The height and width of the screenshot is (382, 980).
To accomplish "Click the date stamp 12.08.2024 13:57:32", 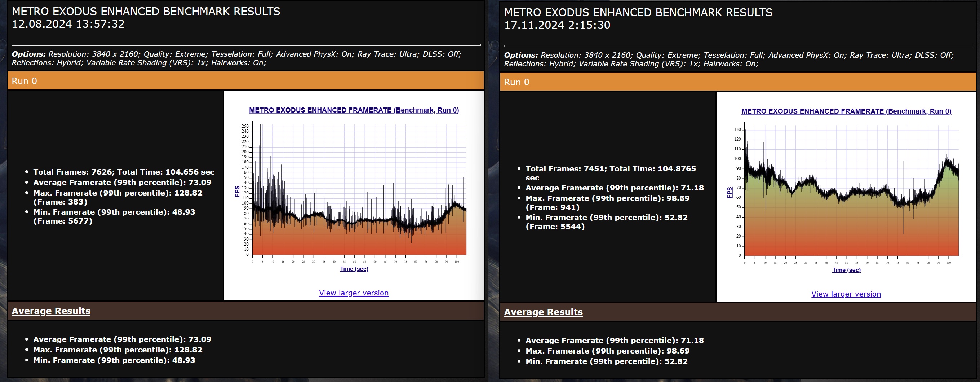I will click(x=68, y=24).
